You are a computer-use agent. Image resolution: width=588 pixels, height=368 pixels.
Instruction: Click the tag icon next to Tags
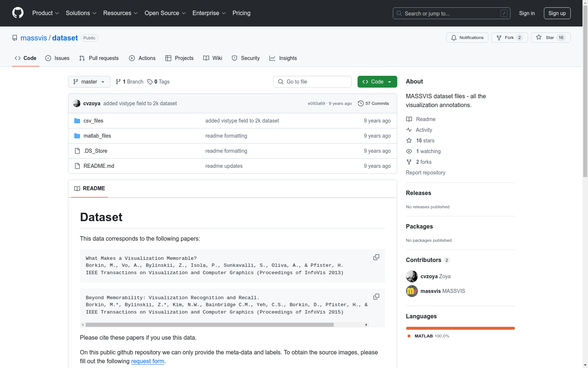150,82
